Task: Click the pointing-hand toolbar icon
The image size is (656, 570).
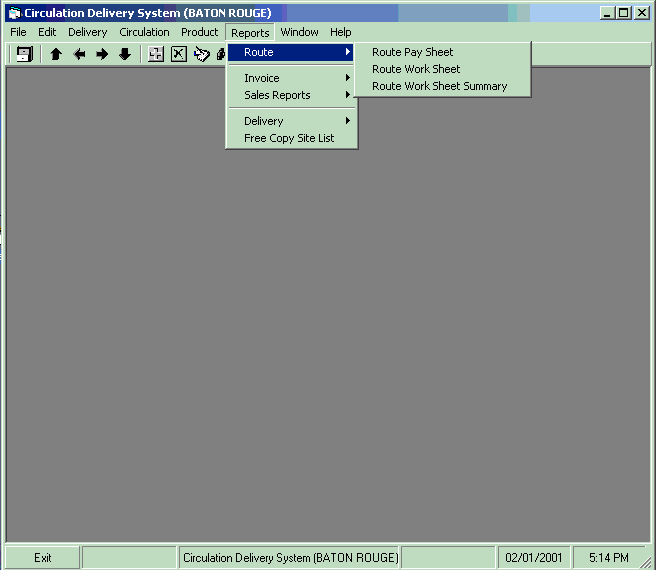Action: pos(202,54)
